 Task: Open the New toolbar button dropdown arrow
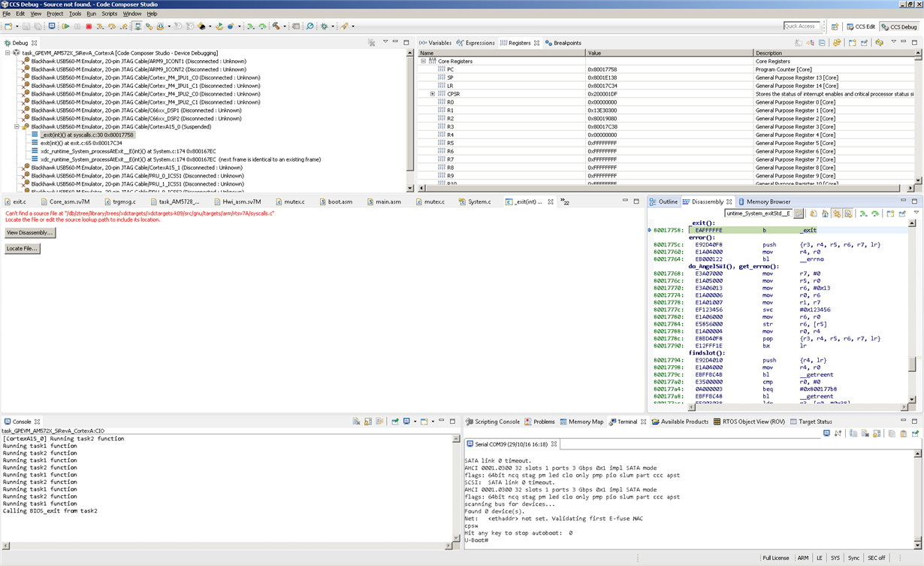[17, 26]
